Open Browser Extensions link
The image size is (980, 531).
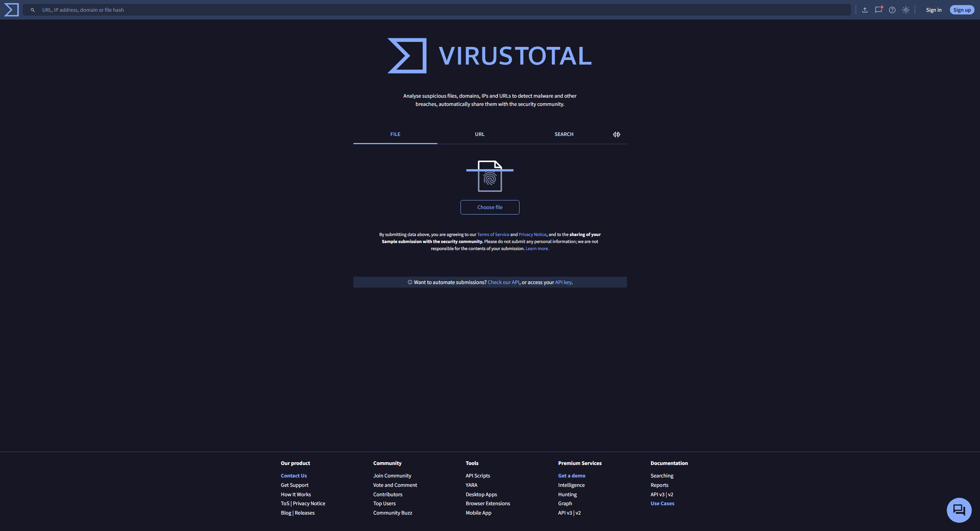tap(487, 503)
